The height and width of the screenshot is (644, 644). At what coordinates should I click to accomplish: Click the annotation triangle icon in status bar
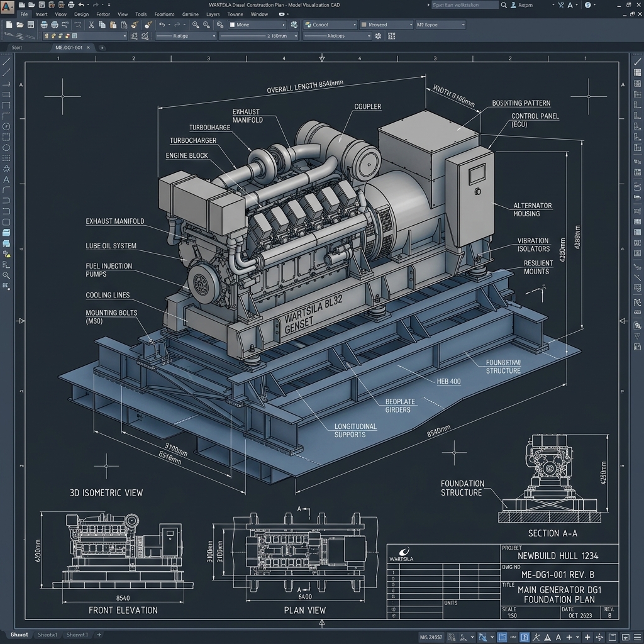548,638
